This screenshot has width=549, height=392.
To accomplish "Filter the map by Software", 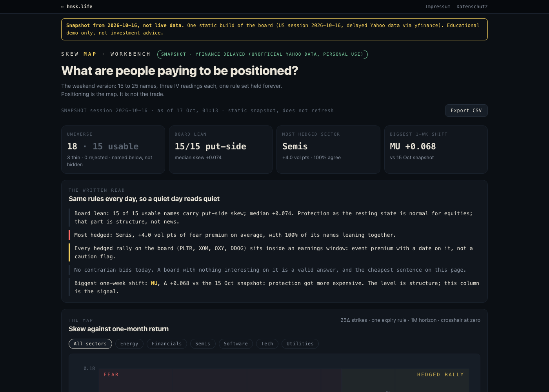I will point(236,344).
